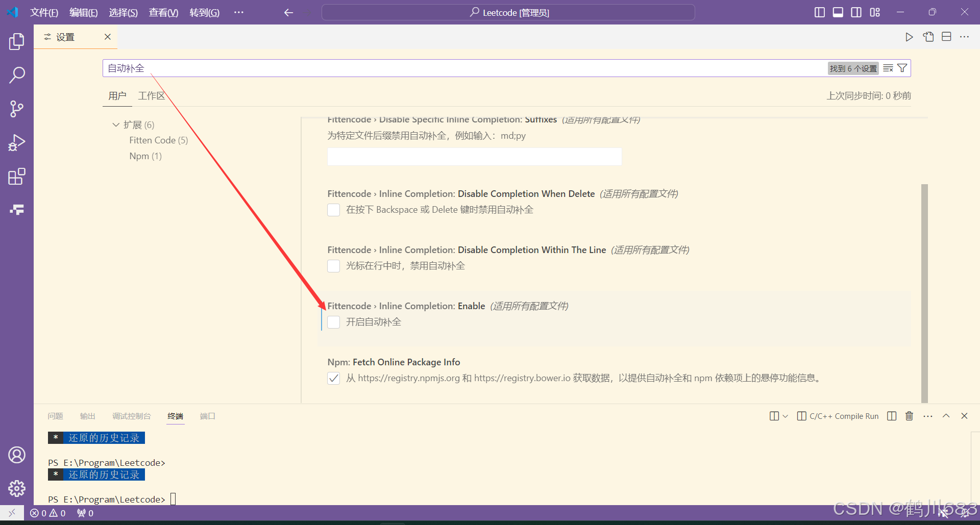The image size is (980, 525).
Task: Open the Manage settings gear icon
Action: coord(16,488)
